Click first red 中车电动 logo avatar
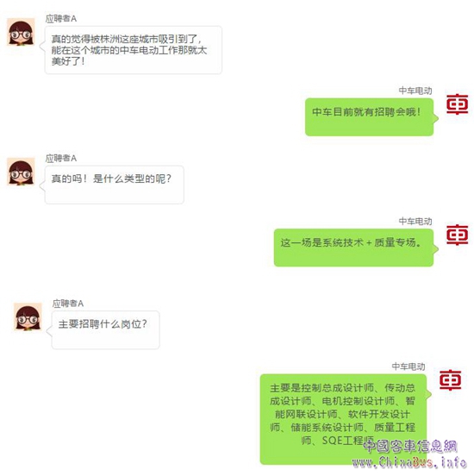Viewport: 474px width, 476px height. coord(457,104)
